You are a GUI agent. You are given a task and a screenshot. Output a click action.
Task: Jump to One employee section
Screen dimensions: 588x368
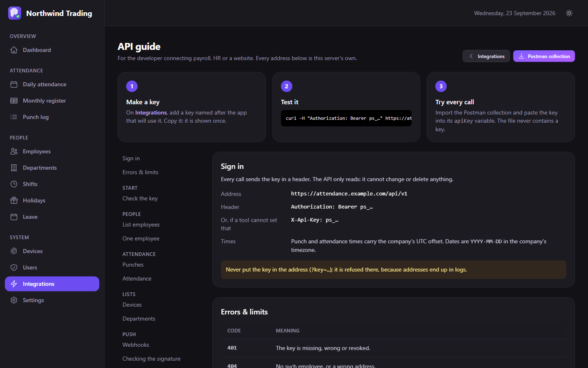click(x=141, y=238)
